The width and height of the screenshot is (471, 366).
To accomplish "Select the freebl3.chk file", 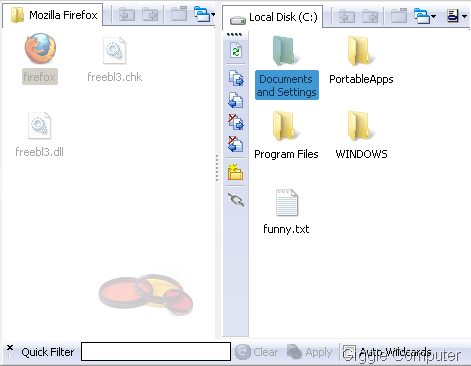I will pyautogui.click(x=114, y=59).
